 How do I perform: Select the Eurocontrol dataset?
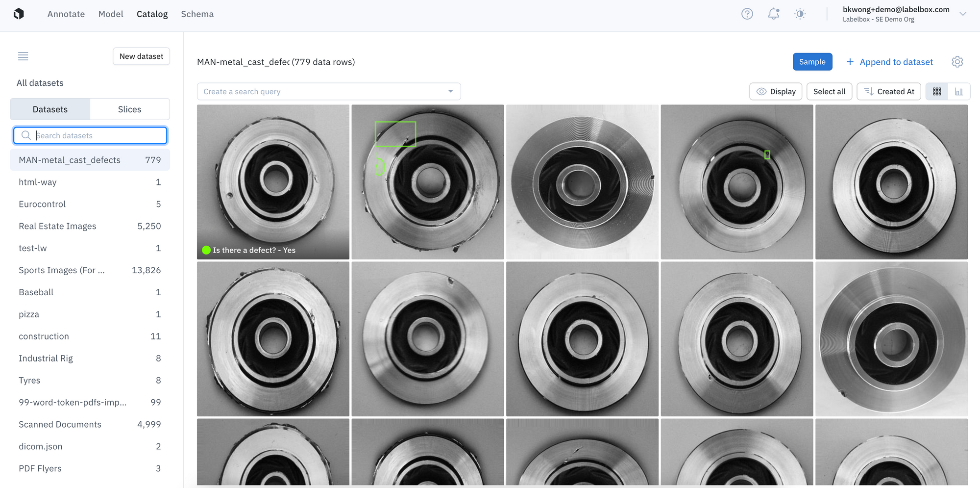click(x=90, y=204)
